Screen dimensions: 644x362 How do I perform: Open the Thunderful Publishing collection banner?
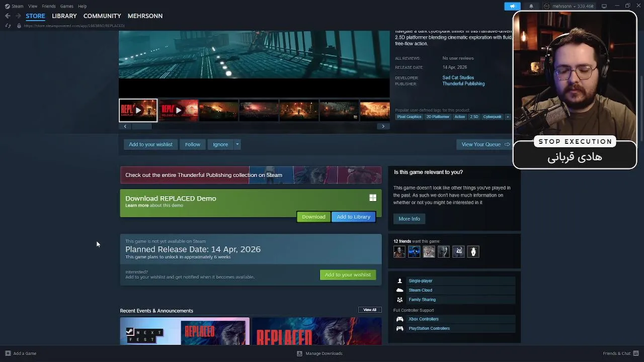tap(251, 175)
